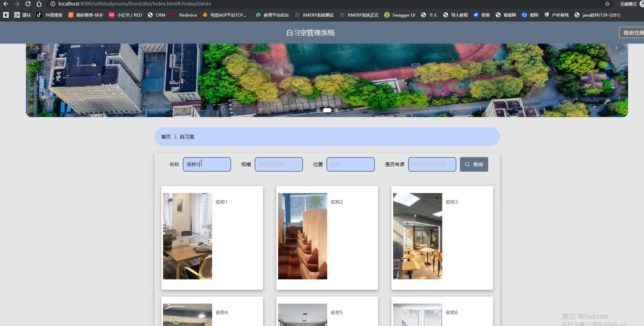644x326 pixels.
Task: Show previous carousel banner image
Action: (x=38, y=48)
